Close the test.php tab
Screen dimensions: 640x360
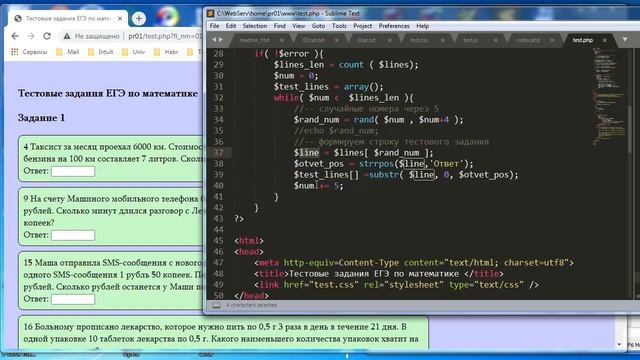(x=604, y=40)
